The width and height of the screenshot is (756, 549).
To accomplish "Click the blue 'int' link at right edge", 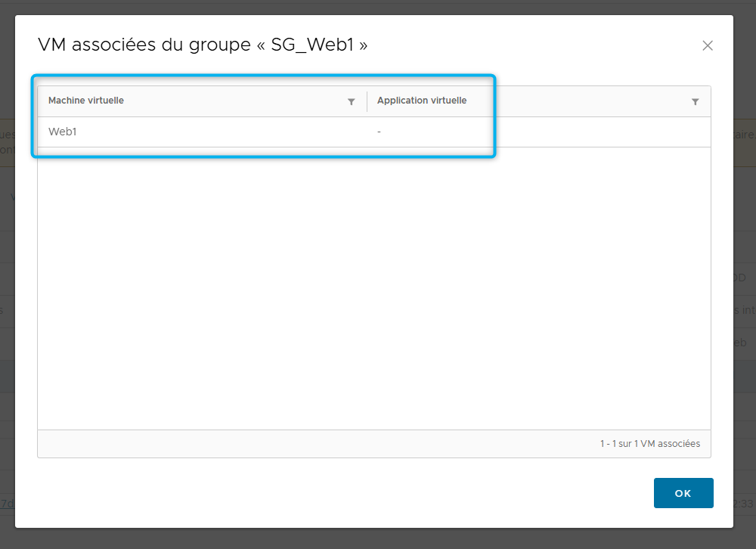I will tap(746, 310).
